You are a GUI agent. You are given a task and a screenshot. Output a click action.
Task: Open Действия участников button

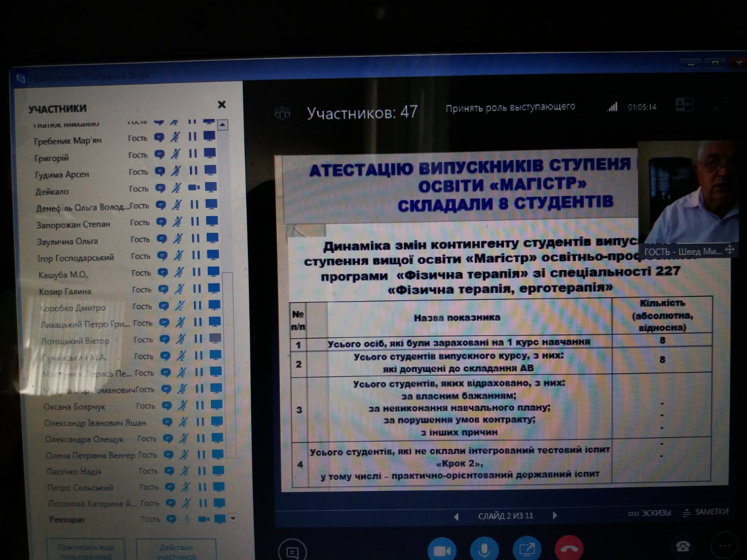[176, 551]
